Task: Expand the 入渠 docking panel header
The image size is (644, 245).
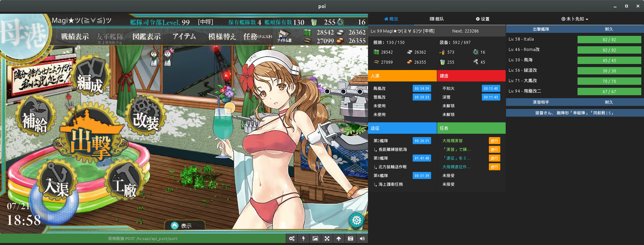Action: tap(402, 76)
